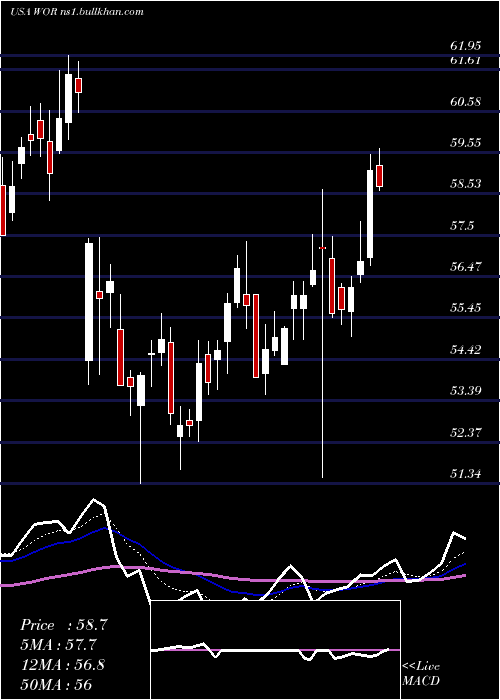Viewport: 500px width, 700px height.
Task: Click the 54.42 price level label
Action: click(466, 349)
